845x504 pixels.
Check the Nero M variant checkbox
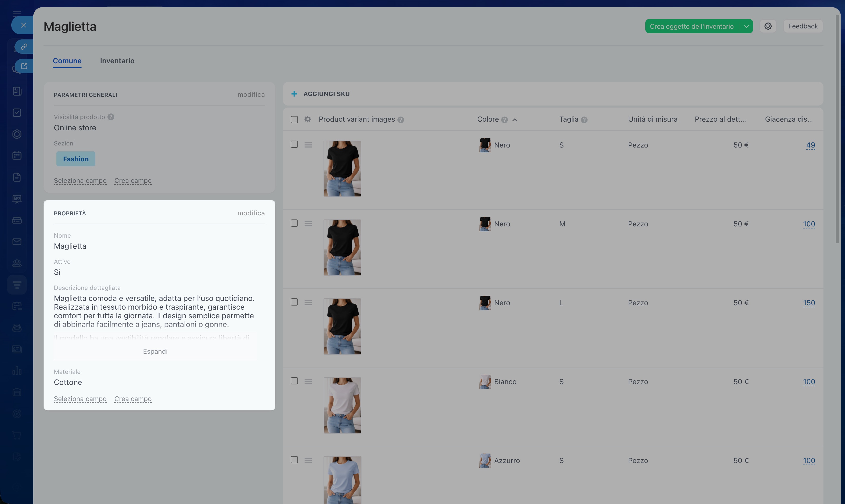[294, 223]
